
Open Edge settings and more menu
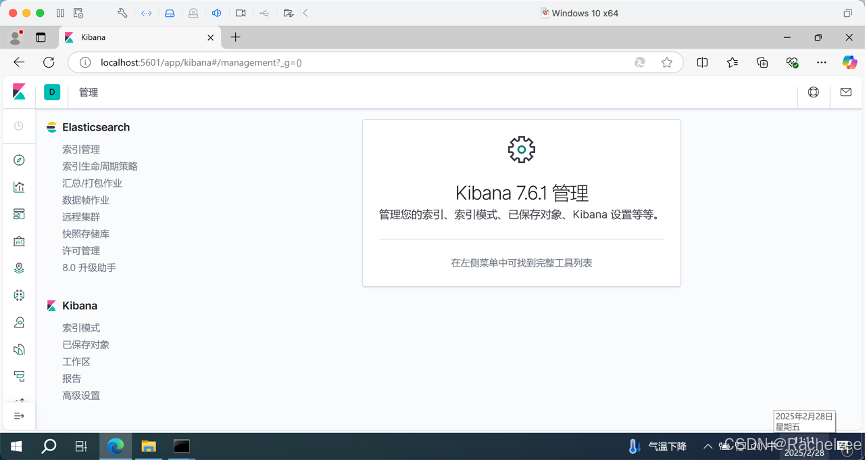pyautogui.click(x=822, y=62)
